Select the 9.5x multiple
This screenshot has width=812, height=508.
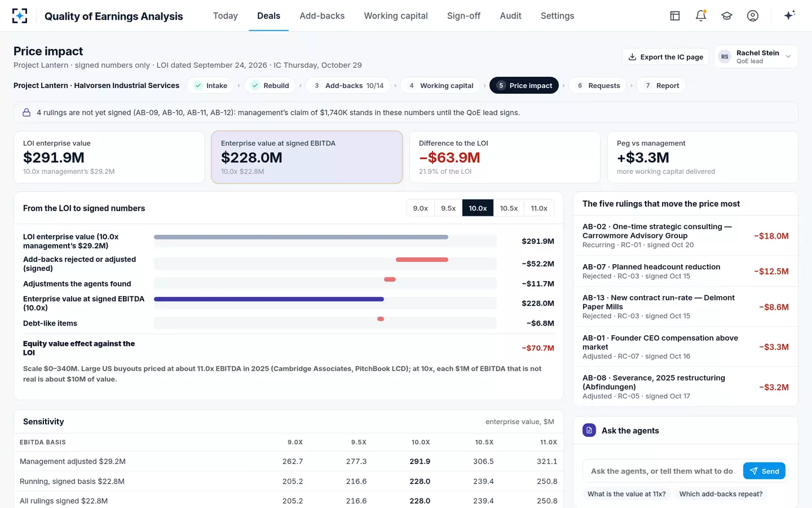point(448,208)
